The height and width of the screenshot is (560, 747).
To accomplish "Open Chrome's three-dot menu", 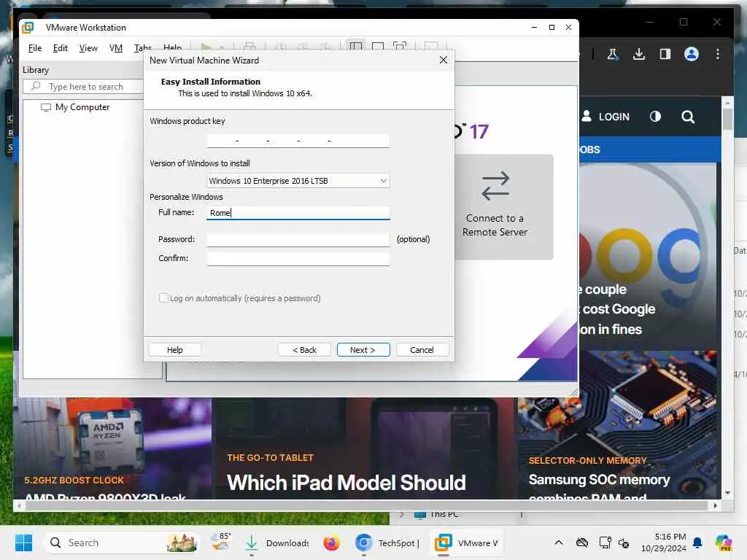I will [718, 54].
